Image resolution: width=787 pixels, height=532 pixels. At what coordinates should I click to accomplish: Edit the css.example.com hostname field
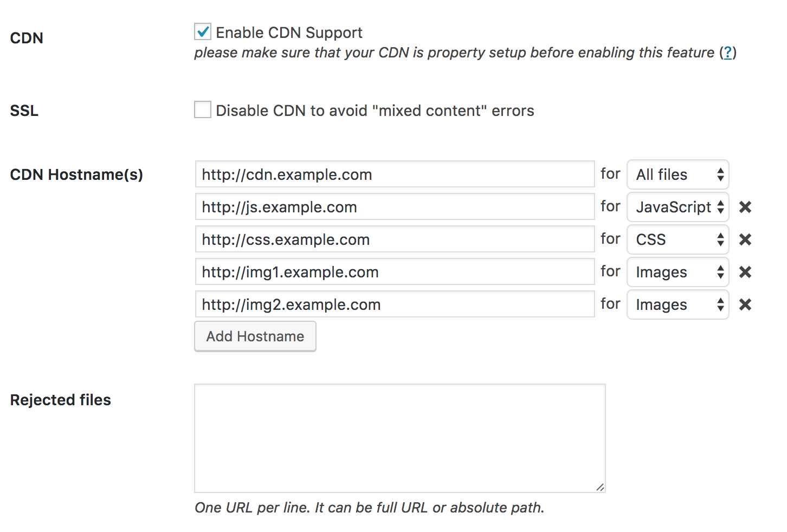coord(395,239)
